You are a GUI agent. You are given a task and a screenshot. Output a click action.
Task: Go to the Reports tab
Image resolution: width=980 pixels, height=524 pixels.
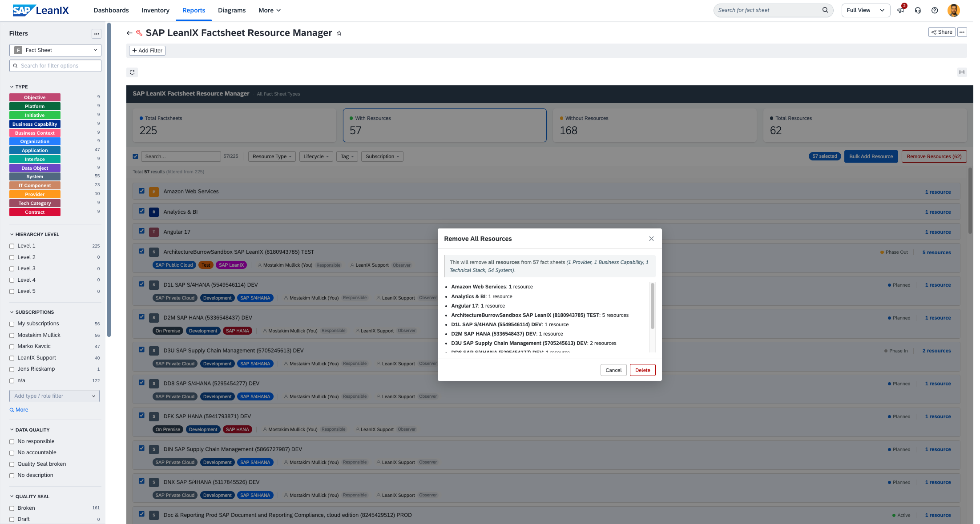(x=195, y=11)
